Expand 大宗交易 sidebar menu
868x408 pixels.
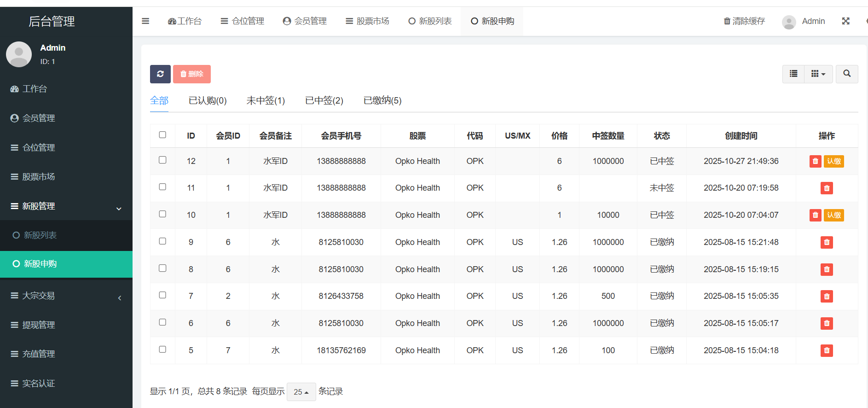point(66,296)
